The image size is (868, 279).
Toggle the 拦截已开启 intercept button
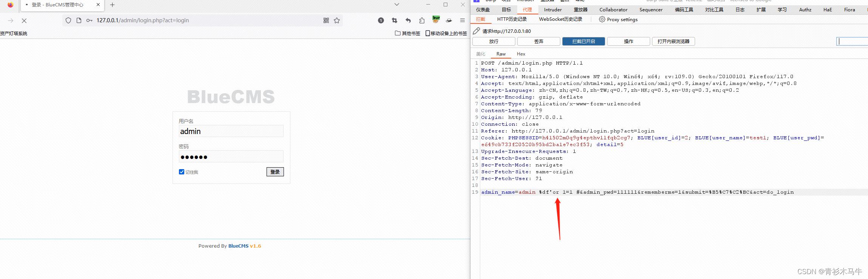[x=584, y=42]
